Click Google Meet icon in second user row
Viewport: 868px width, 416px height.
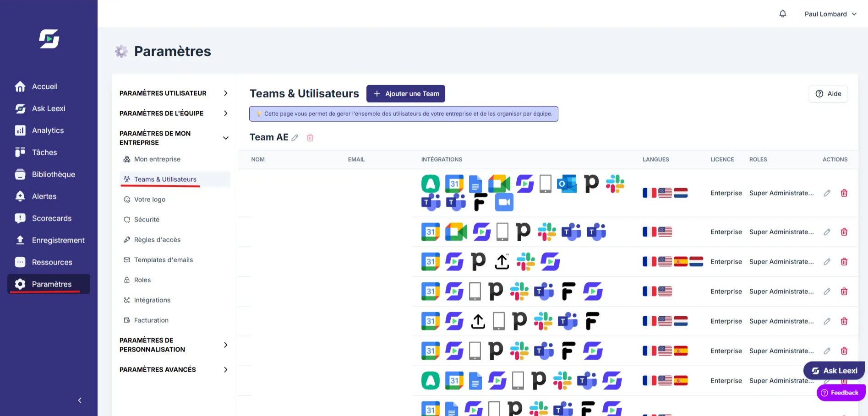tap(456, 232)
